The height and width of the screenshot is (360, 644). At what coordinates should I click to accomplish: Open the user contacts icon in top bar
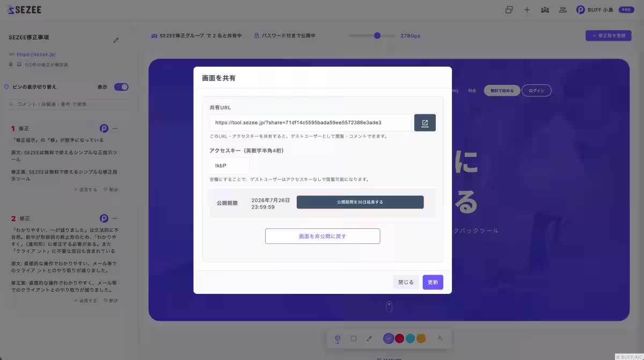click(562, 10)
